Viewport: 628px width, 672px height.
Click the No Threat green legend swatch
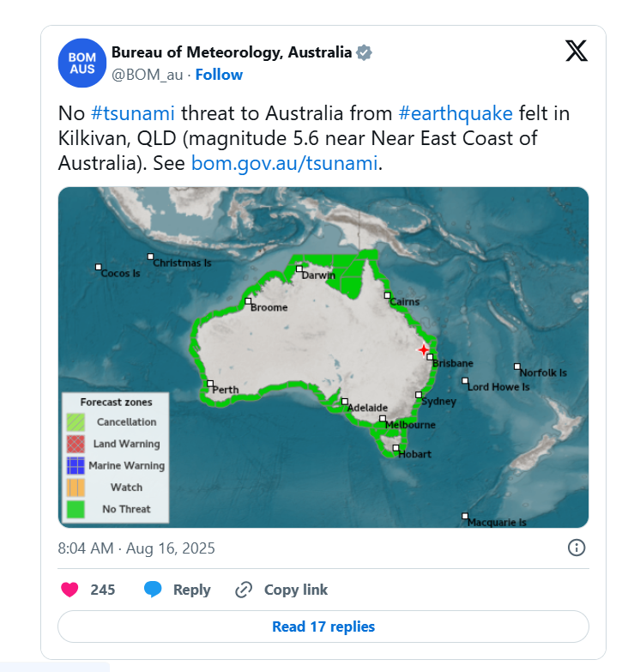[x=75, y=509]
